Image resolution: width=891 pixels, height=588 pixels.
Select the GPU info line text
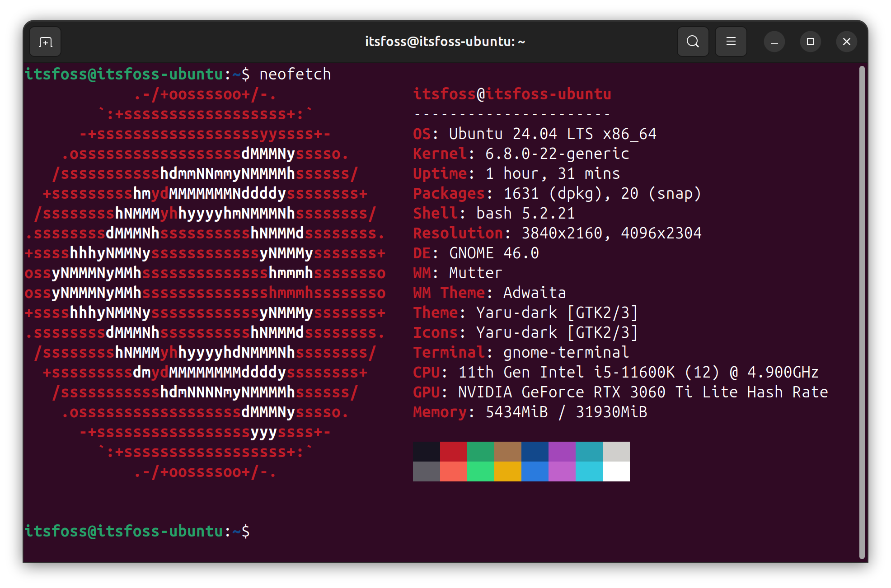619,392
